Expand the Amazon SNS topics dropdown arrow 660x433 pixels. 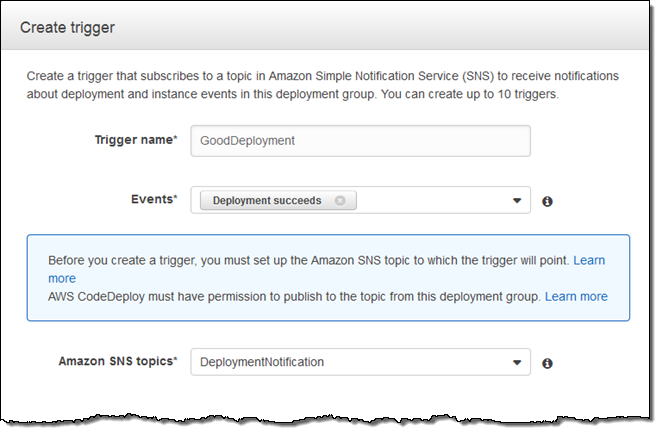coord(516,362)
